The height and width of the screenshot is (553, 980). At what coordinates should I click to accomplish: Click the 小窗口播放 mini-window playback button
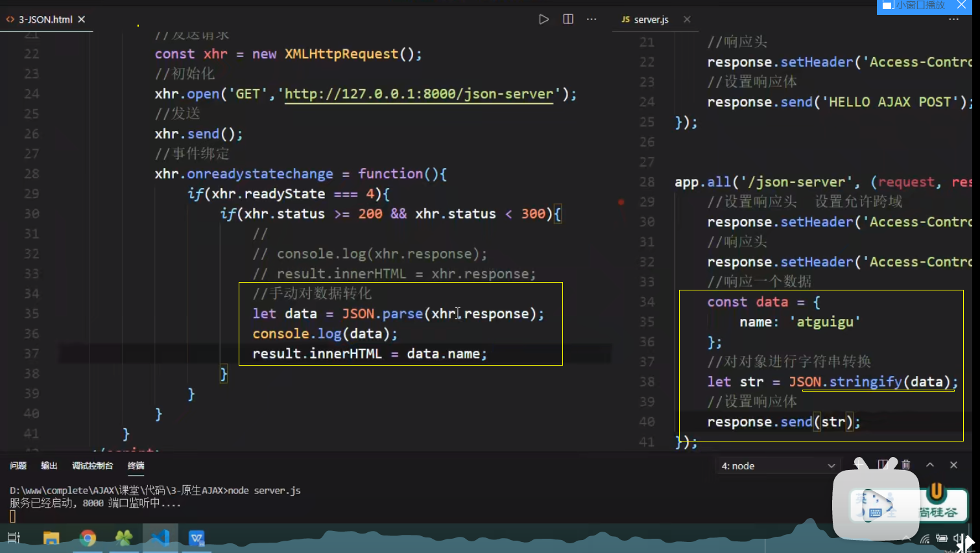(914, 6)
